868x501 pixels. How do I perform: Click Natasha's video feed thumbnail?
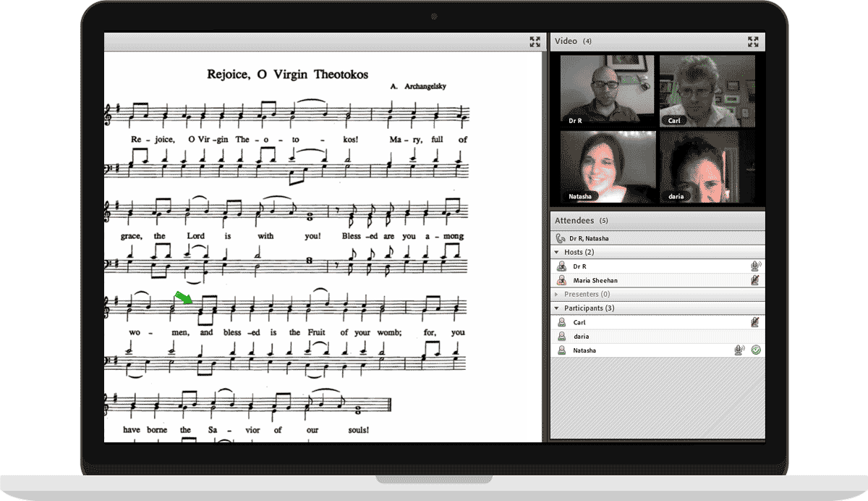pyautogui.click(x=608, y=167)
